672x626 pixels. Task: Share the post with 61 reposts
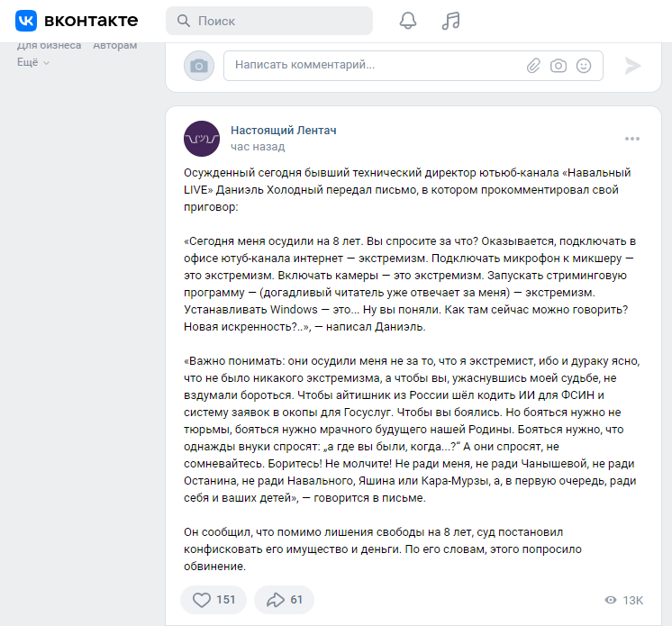(284, 600)
